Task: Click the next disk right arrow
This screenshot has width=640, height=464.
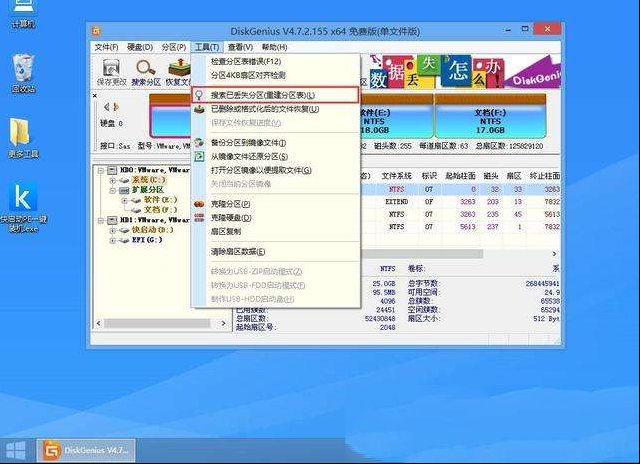Action: click(x=116, y=107)
